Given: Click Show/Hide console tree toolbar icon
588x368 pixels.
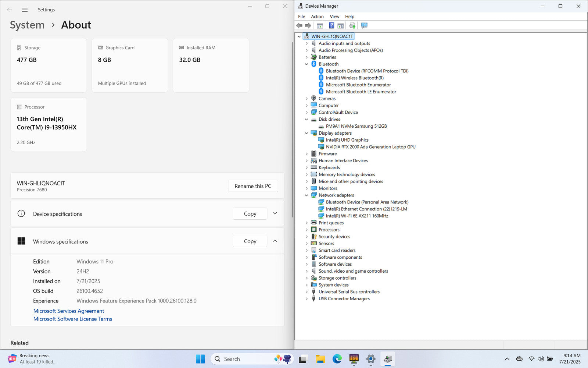Looking at the screenshot, I should tap(320, 26).
